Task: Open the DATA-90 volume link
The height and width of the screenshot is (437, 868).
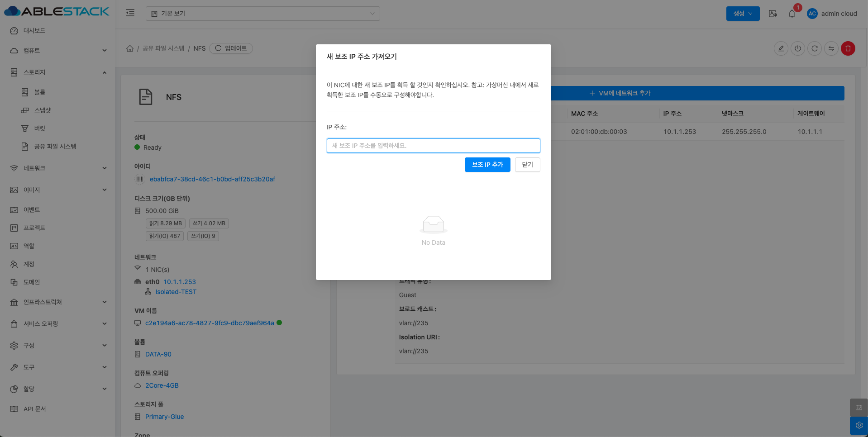Action: coord(158,354)
